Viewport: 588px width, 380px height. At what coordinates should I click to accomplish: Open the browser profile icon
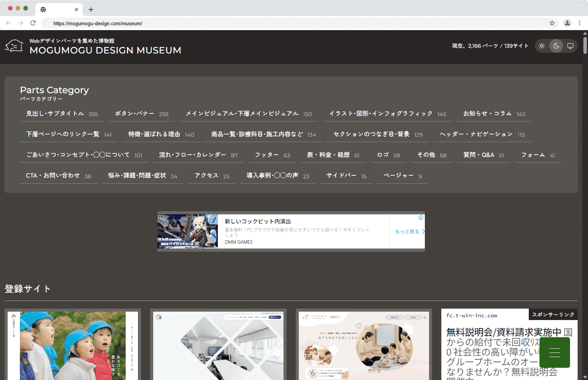pos(567,23)
